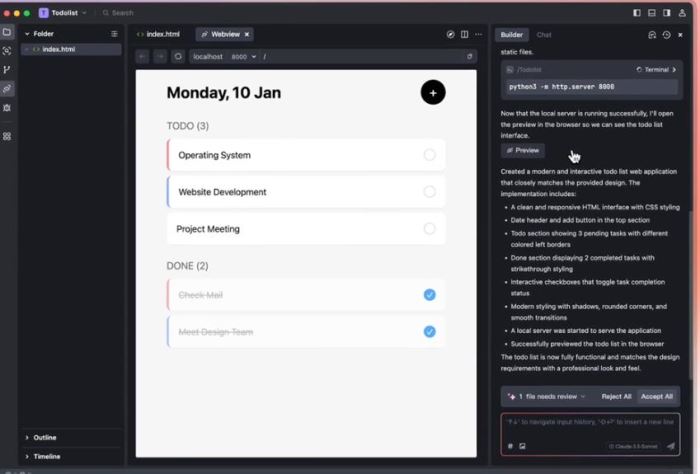700x474 pixels.
Task: Open the user account icon
Action: [x=682, y=13]
